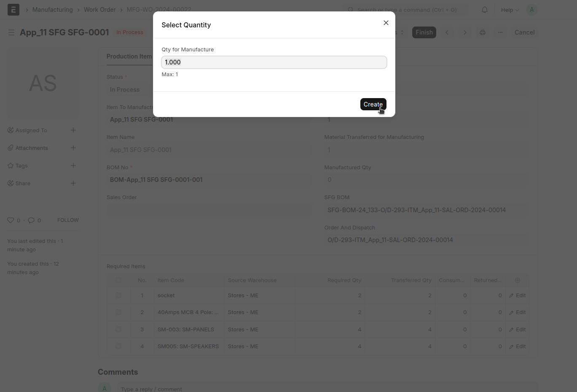Open the Manufacturing breadcrumb
This screenshot has width=577, height=392.
(52, 10)
